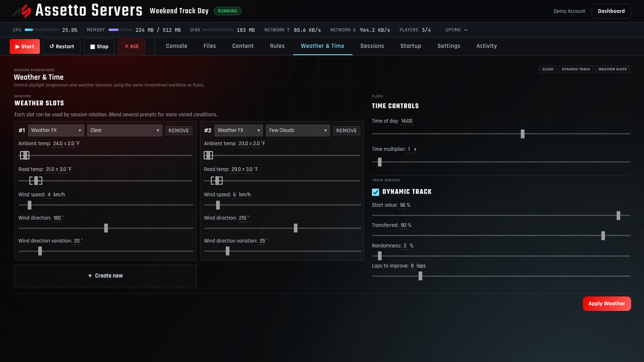Edit slot #1 wind speed value
This screenshot has width=644, height=362.
[50, 195]
